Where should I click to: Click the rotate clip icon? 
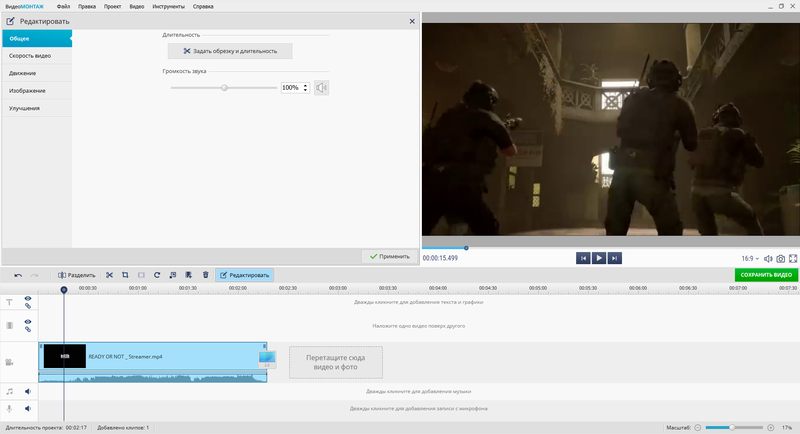point(157,275)
